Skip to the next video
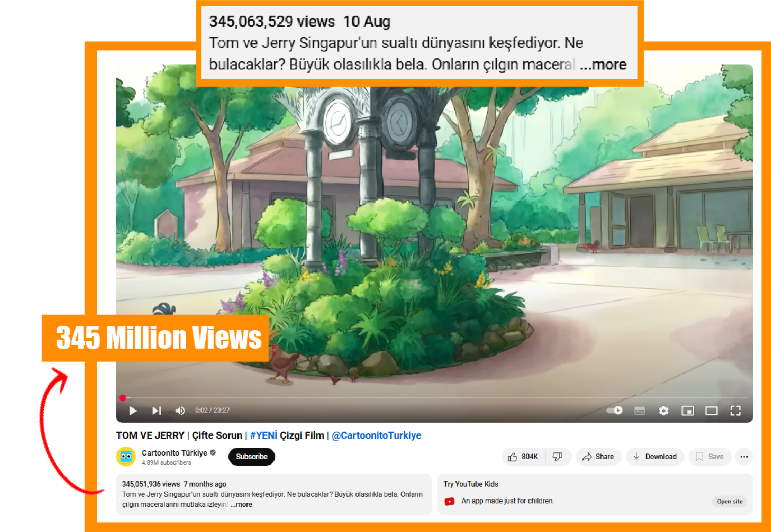The width and height of the screenshot is (771, 532). tap(156, 410)
